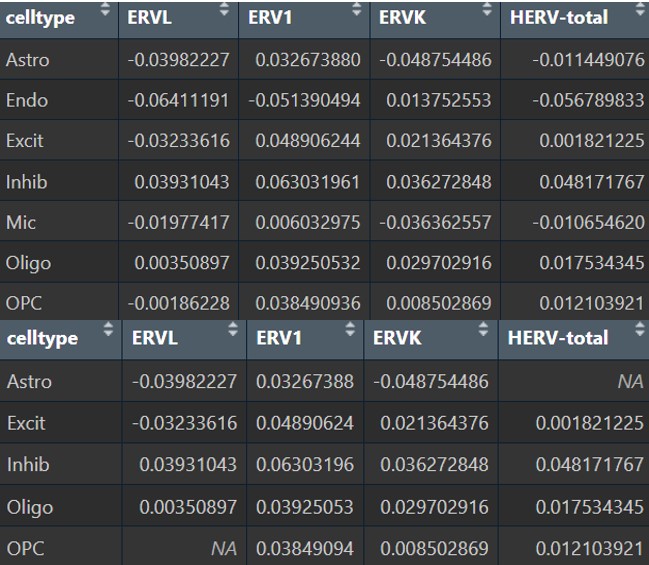Select the lower table Oligo row label
649x565 pixels.
pyautogui.click(x=29, y=507)
